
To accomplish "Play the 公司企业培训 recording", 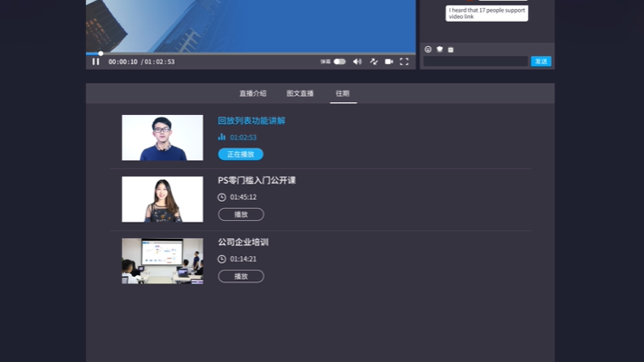I will click(241, 276).
